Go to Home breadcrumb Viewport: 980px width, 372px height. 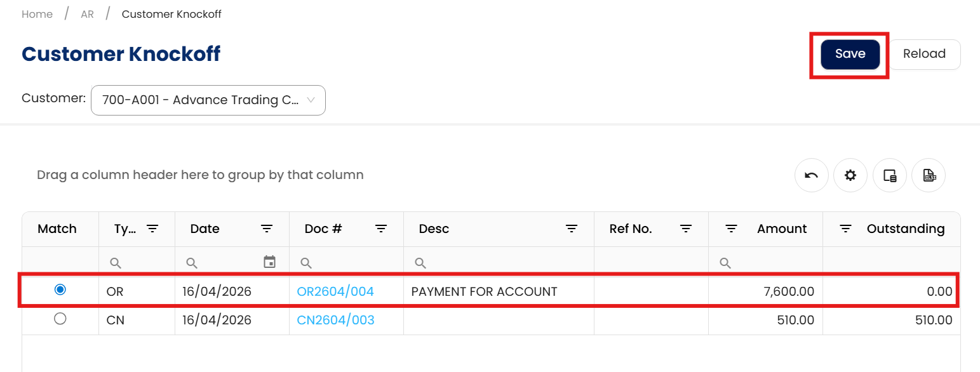(37, 14)
